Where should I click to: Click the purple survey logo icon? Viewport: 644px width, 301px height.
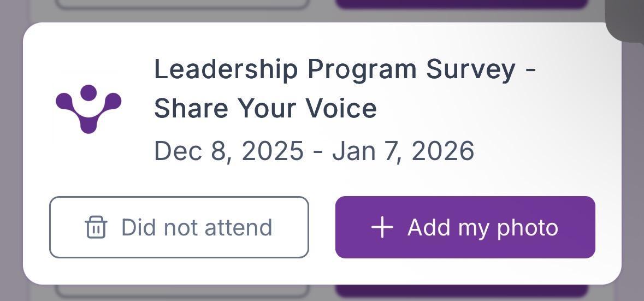pyautogui.click(x=88, y=108)
